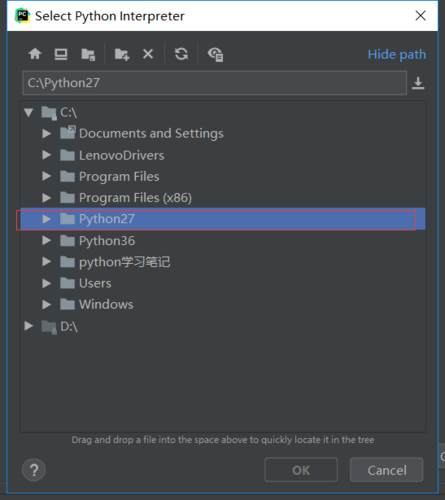
Task: Jump to Desktop directory icon
Action: pos(61,54)
